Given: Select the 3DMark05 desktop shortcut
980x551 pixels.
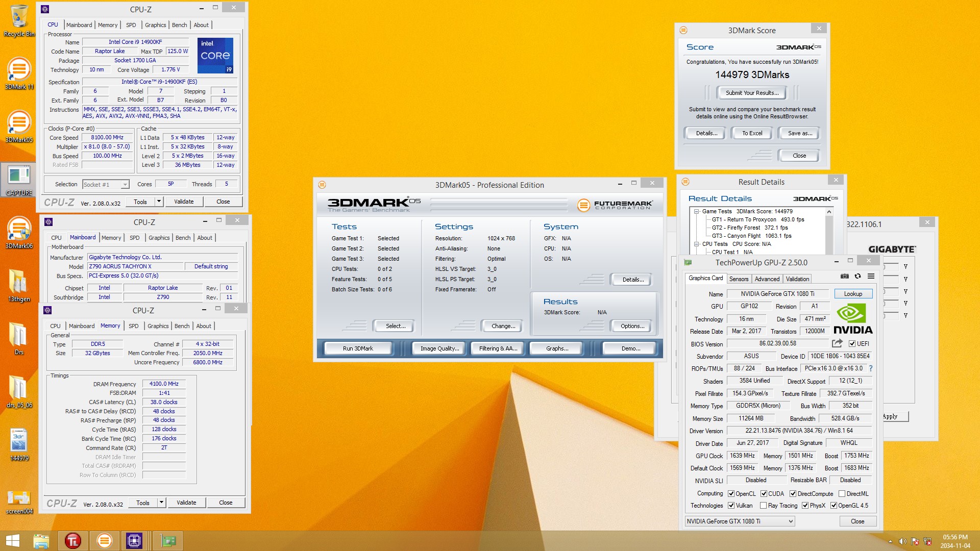Looking at the screenshot, I should coord(19,127).
